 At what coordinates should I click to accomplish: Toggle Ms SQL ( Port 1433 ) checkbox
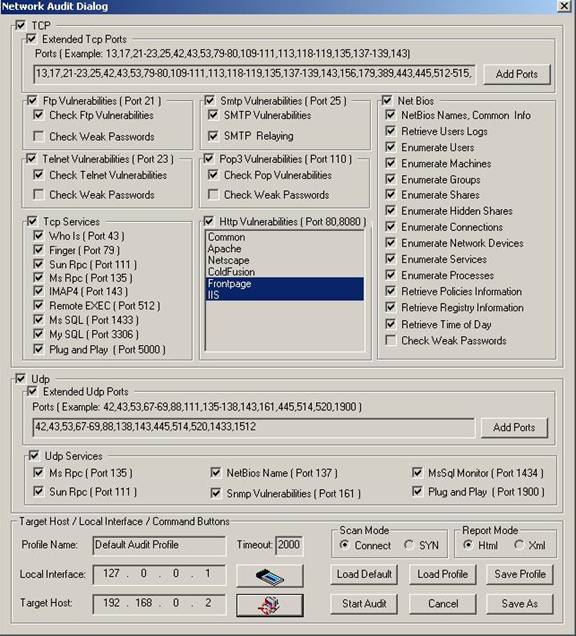39,320
